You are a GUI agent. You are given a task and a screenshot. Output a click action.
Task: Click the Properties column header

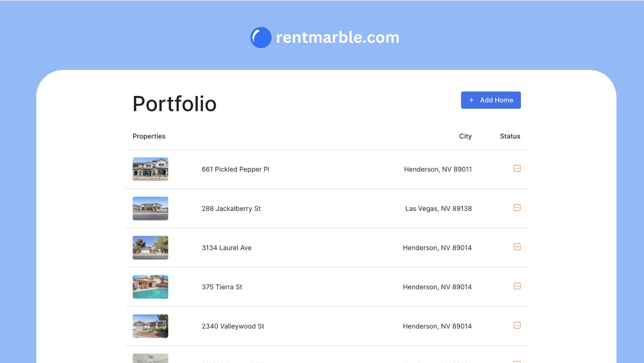[x=149, y=136]
